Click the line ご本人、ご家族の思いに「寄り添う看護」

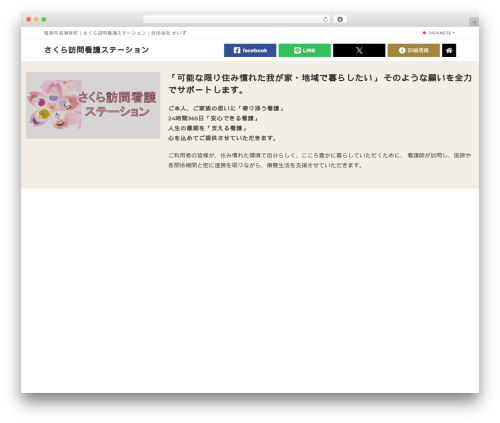coord(226,108)
